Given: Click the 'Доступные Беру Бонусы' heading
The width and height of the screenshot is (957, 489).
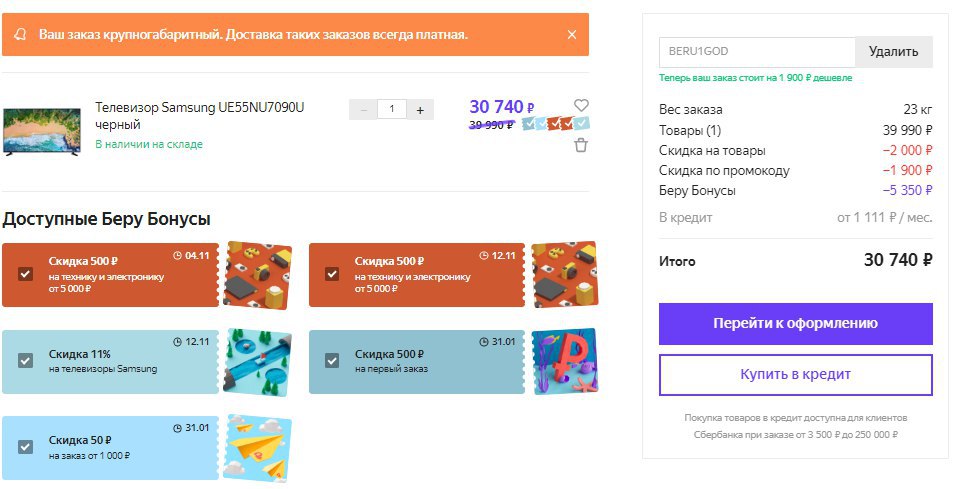Looking at the screenshot, I should click(106, 219).
